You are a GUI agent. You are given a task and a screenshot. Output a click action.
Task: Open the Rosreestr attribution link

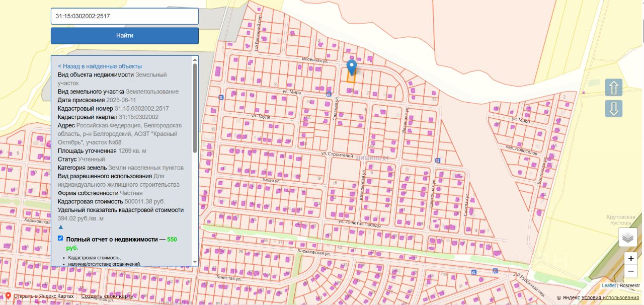pyautogui.click(x=630, y=285)
